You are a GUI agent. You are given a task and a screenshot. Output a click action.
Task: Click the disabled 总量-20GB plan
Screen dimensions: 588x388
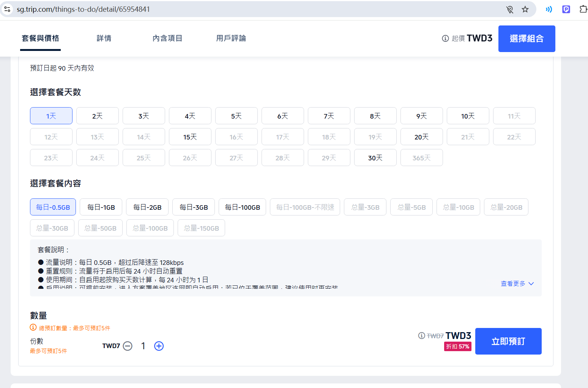pyautogui.click(x=506, y=207)
